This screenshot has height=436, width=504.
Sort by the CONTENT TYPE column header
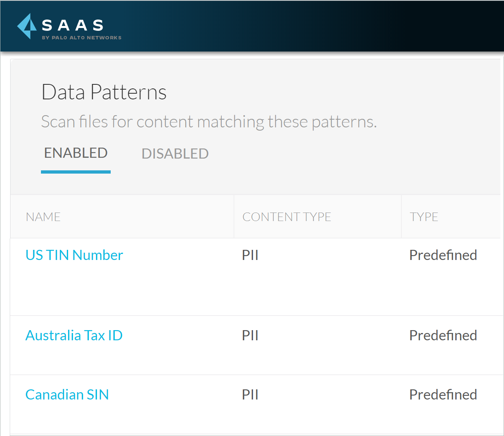[287, 217]
